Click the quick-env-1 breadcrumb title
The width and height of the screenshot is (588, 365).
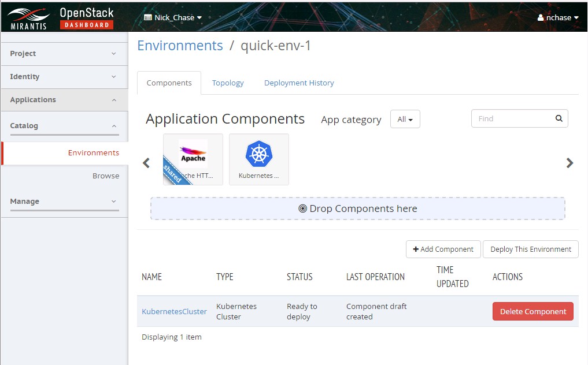(x=276, y=46)
